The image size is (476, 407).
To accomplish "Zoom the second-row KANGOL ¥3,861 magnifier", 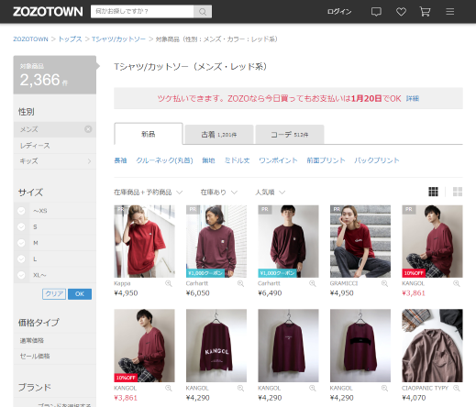I will point(169,388).
